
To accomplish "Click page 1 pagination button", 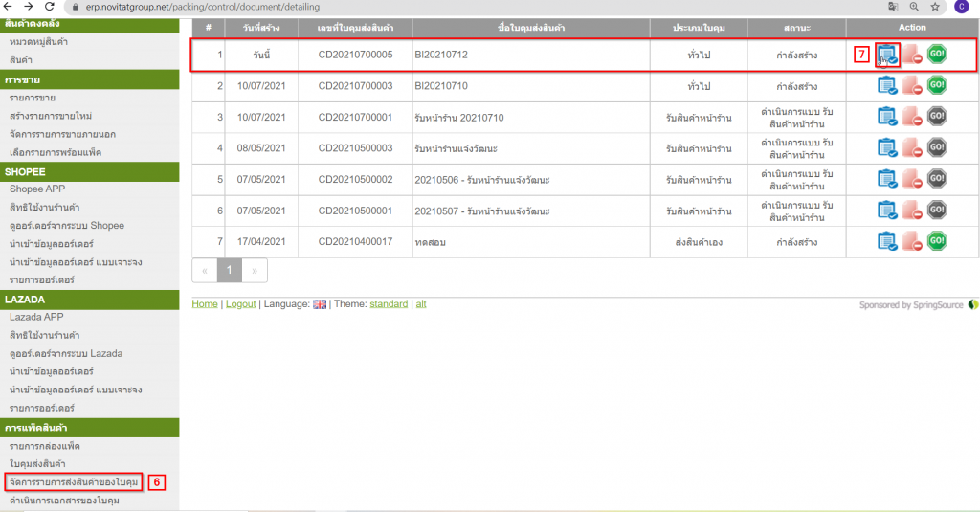I will point(229,271).
